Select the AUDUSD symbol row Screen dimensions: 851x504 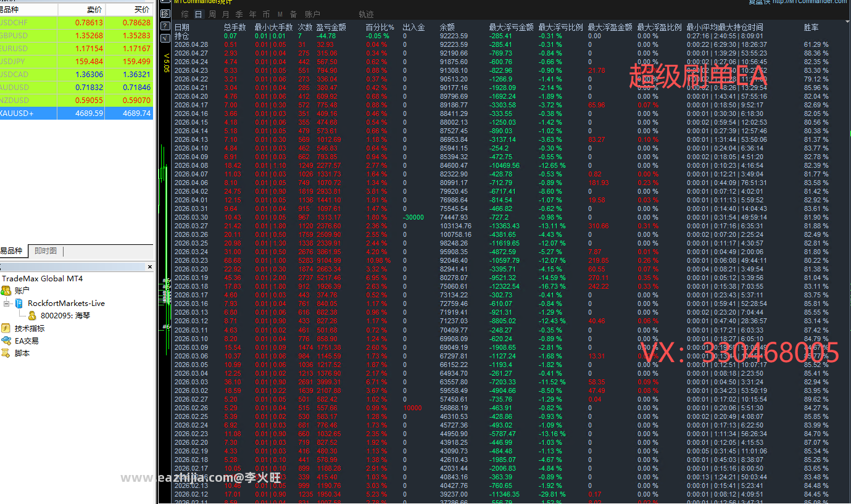coord(77,87)
